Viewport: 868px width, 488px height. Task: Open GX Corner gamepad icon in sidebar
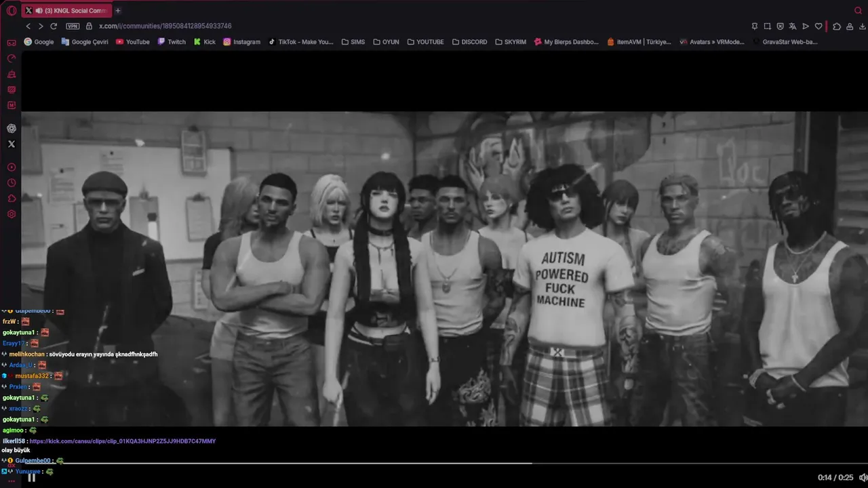12,43
